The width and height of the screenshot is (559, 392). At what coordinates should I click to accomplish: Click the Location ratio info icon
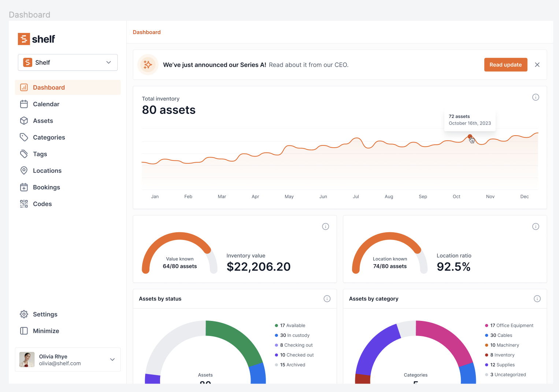[x=536, y=227]
